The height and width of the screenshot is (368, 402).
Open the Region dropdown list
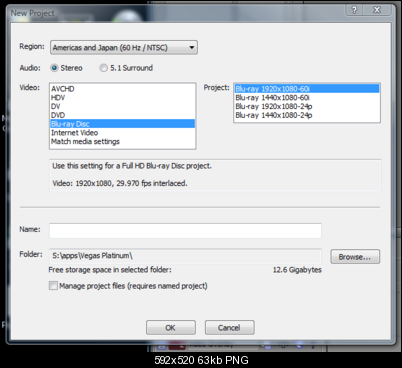click(124, 47)
